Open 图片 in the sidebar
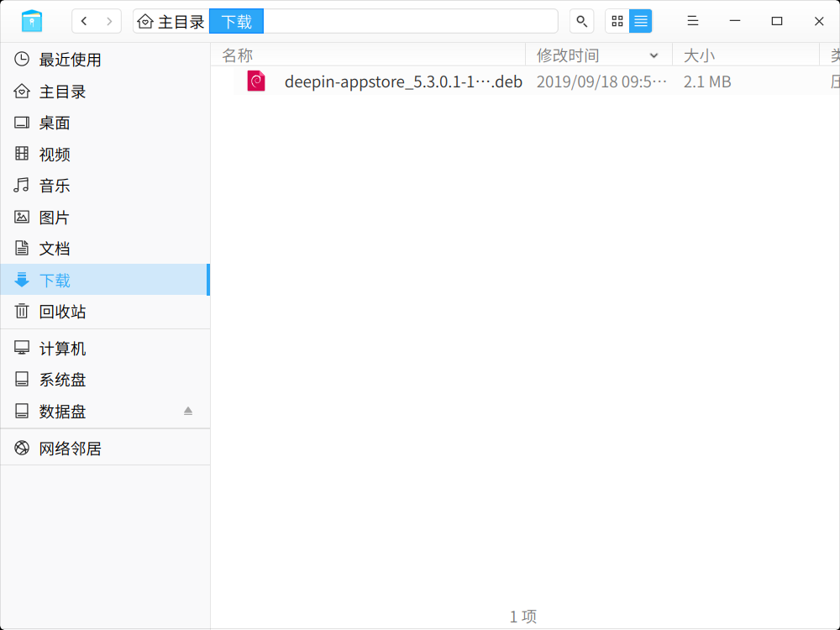The image size is (840, 630). click(105, 218)
